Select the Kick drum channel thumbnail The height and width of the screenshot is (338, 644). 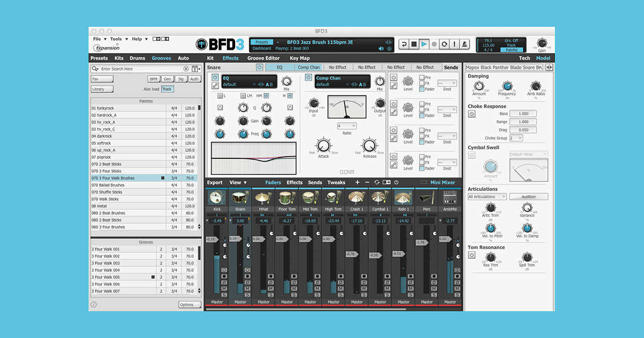coord(216,198)
